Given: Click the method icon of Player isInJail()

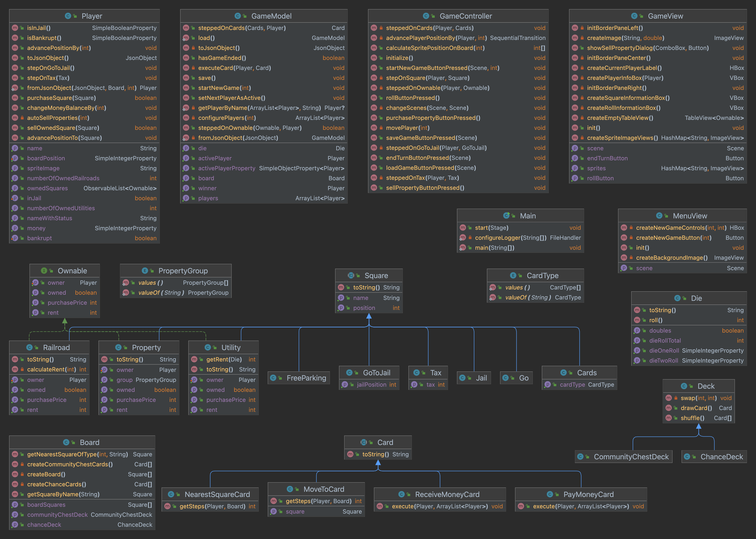Looking at the screenshot, I should (15, 28).
